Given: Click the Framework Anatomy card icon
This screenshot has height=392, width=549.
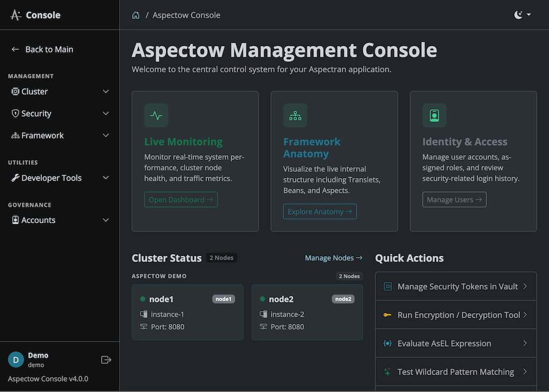Looking at the screenshot, I should (x=295, y=115).
